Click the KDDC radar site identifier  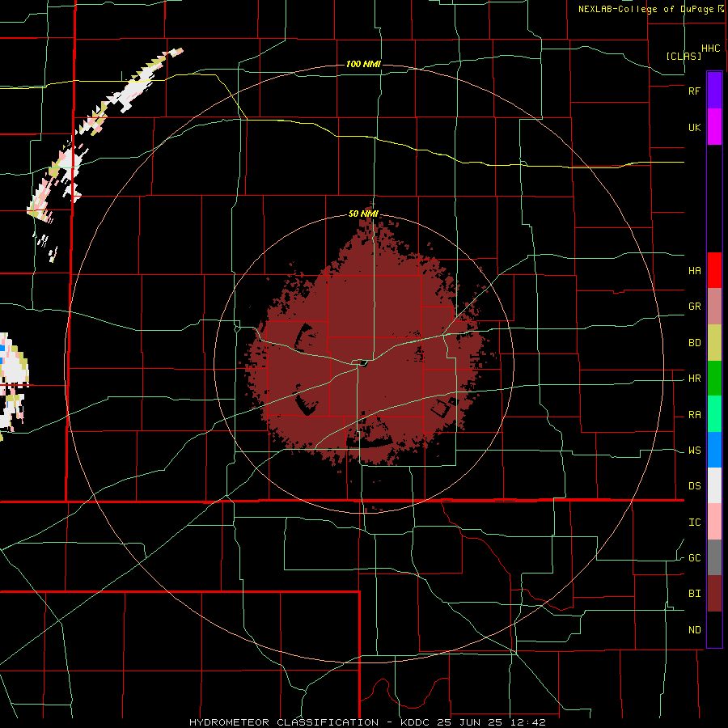pos(414,722)
